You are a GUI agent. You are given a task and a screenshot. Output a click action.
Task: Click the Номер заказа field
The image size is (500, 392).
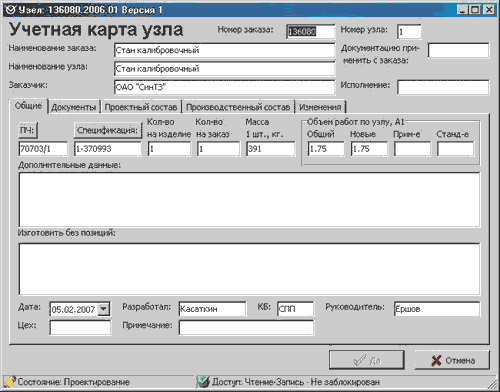(x=310, y=32)
